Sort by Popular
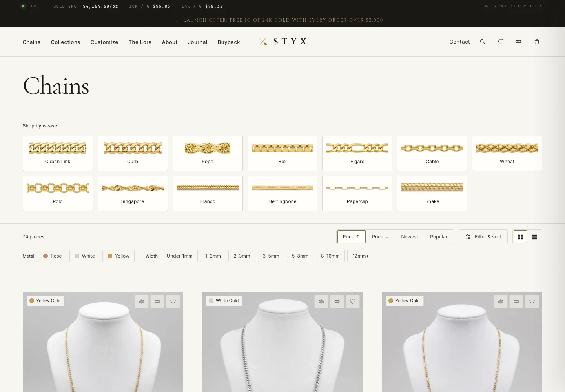The height and width of the screenshot is (392, 565). coord(439,237)
